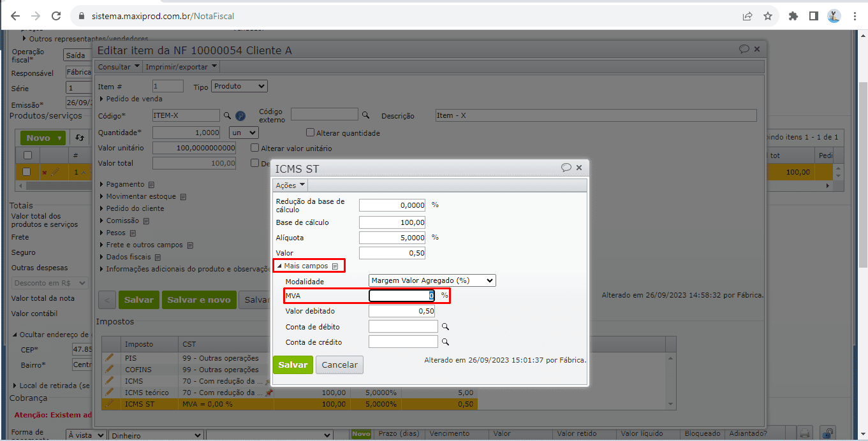
Task: Reload the Maxiprod page
Action: pos(56,16)
